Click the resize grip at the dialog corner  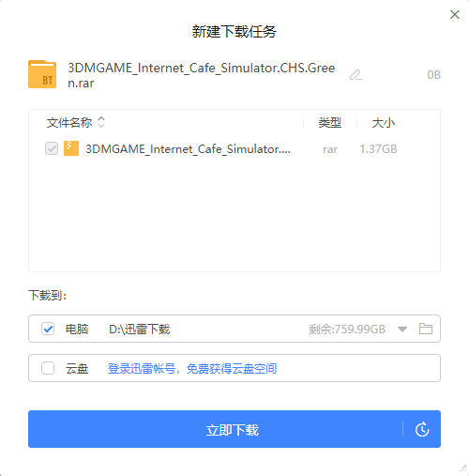[463, 468]
